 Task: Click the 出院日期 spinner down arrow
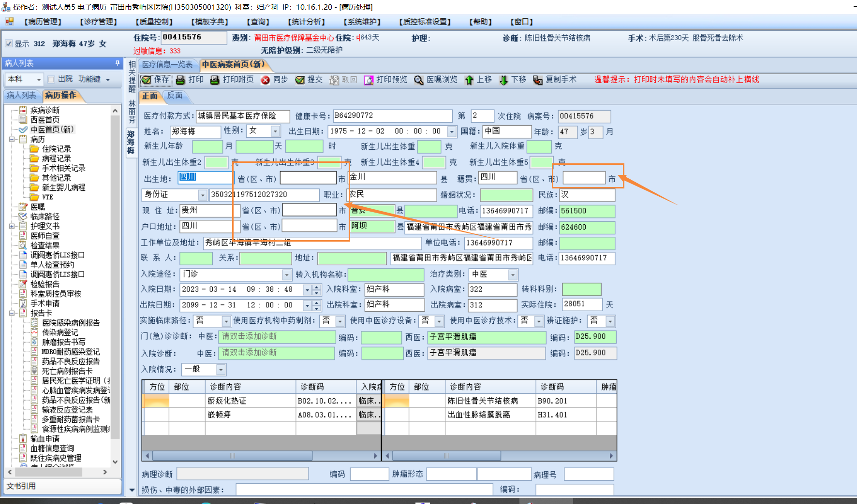click(x=317, y=308)
